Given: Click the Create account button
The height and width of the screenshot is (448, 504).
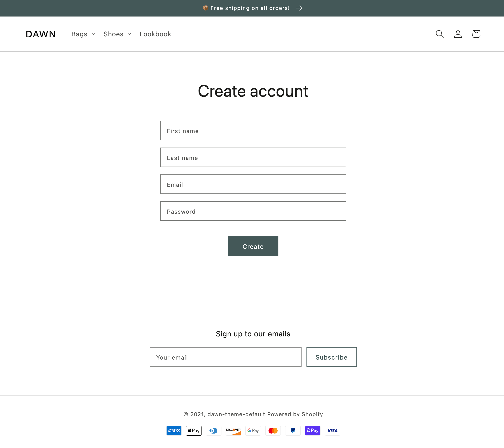Looking at the screenshot, I should (253, 246).
